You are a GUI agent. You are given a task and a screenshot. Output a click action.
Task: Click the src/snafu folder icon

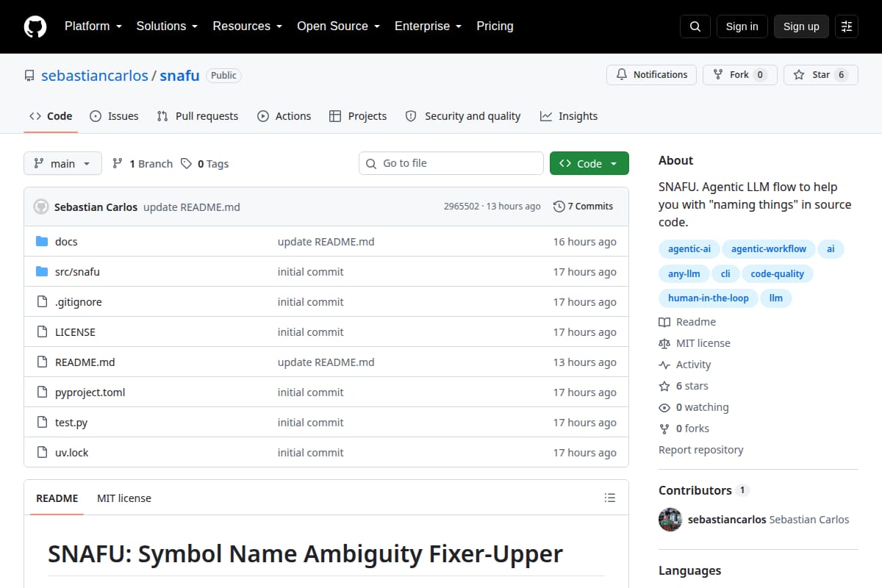click(x=42, y=272)
